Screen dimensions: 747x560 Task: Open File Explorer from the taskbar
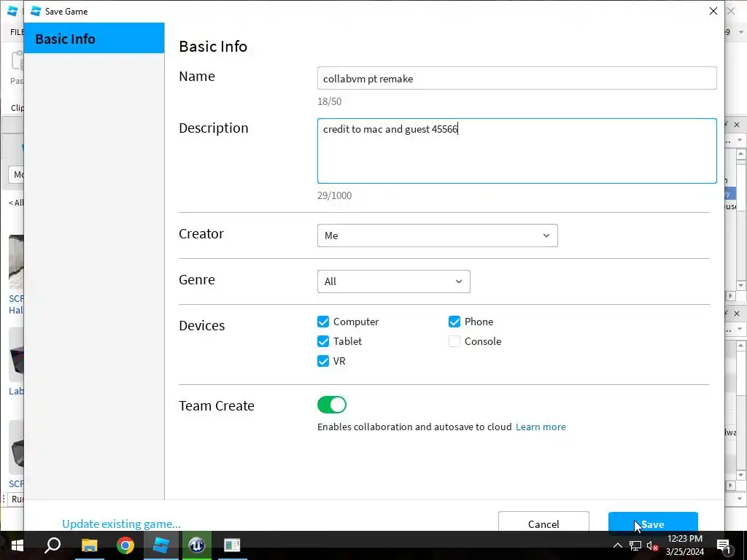[x=89, y=545]
